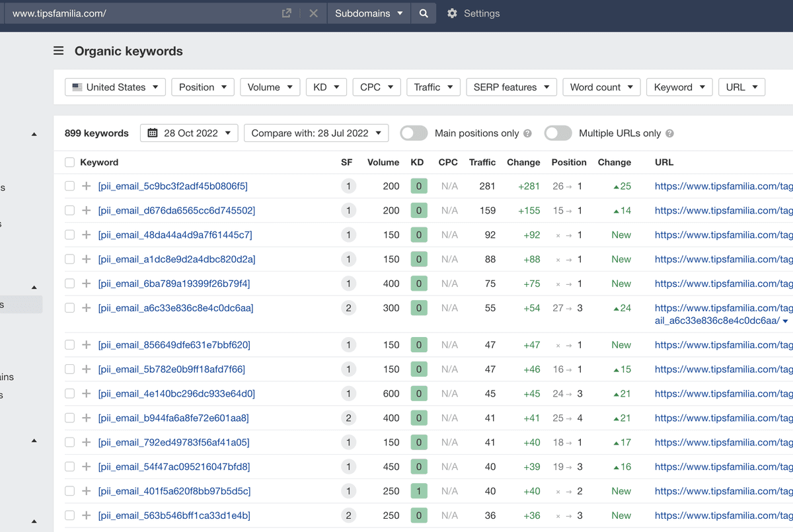Viewport: 793px width, 532px height.
Task: Tick checkbox for pii_email_856649dfe631e7bbf620
Action: (x=70, y=345)
